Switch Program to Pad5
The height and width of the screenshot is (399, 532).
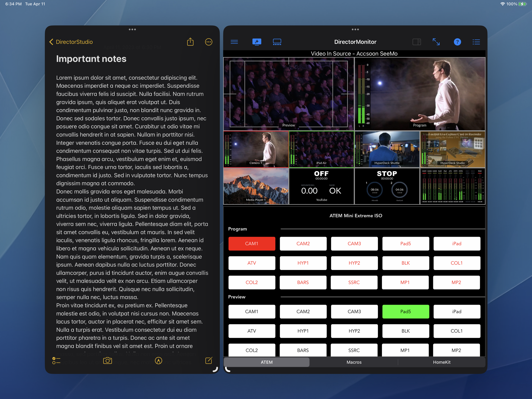click(x=406, y=244)
